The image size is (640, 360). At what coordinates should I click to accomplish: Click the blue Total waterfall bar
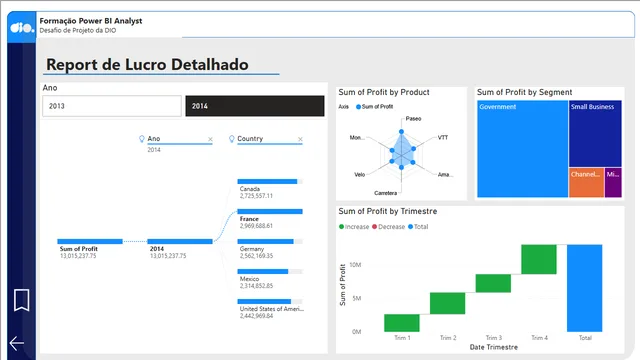coord(584,288)
